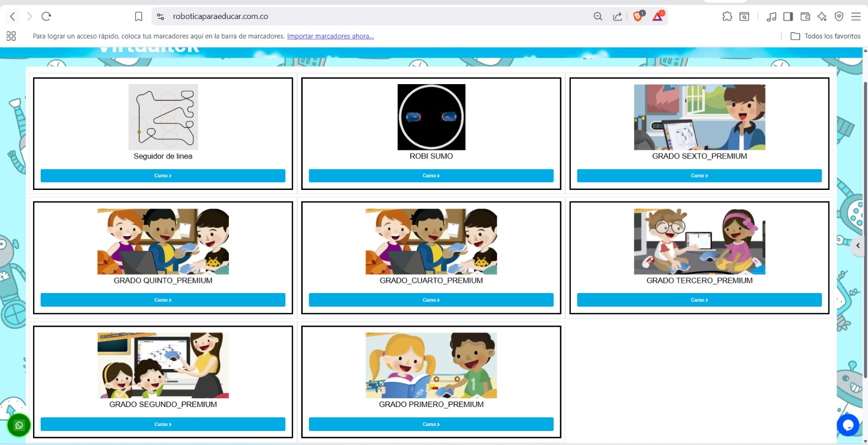Click GRADO SEGUNDO_PREMIUM title
868x445 pixels.
coord(163,405)
